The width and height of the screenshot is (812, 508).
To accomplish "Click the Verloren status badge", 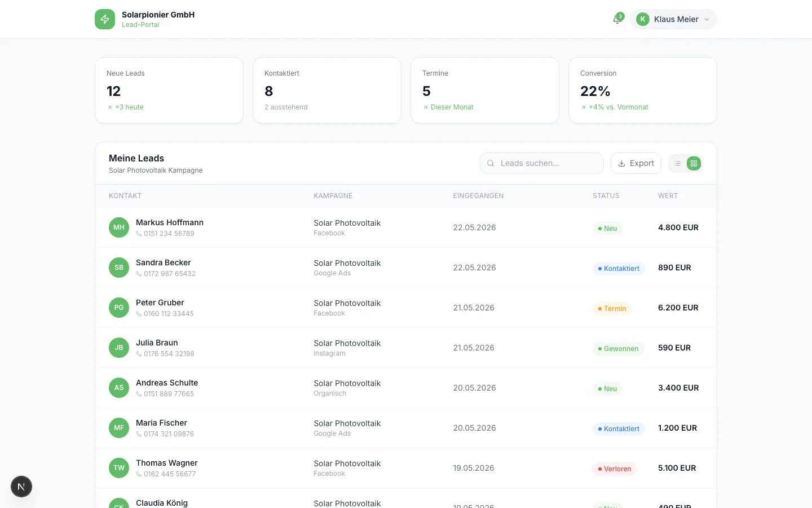I will tap(615, 469).
